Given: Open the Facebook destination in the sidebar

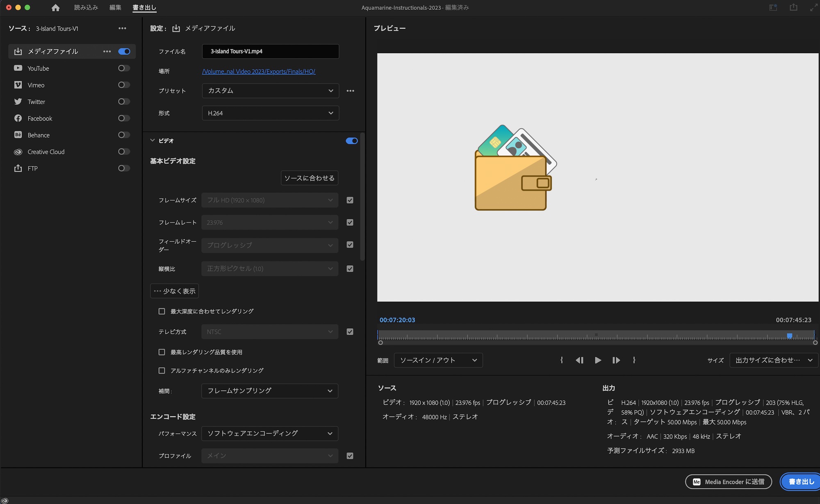Looking at the screenshot, I should pyautogui.click(x=18, y=118).
